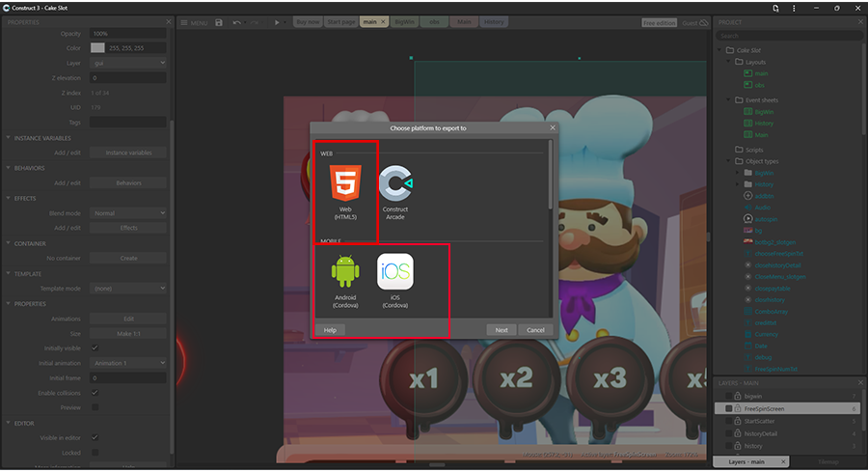Toggle the Enable collisions checkbox
The image size is (868, 472).
coord(95,393)
